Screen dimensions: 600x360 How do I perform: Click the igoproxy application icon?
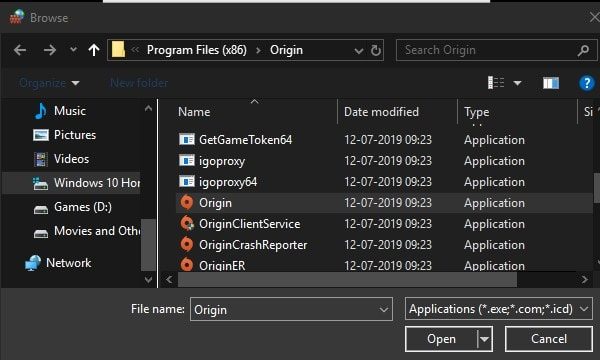pyautogui.click(x=187, y=160)
